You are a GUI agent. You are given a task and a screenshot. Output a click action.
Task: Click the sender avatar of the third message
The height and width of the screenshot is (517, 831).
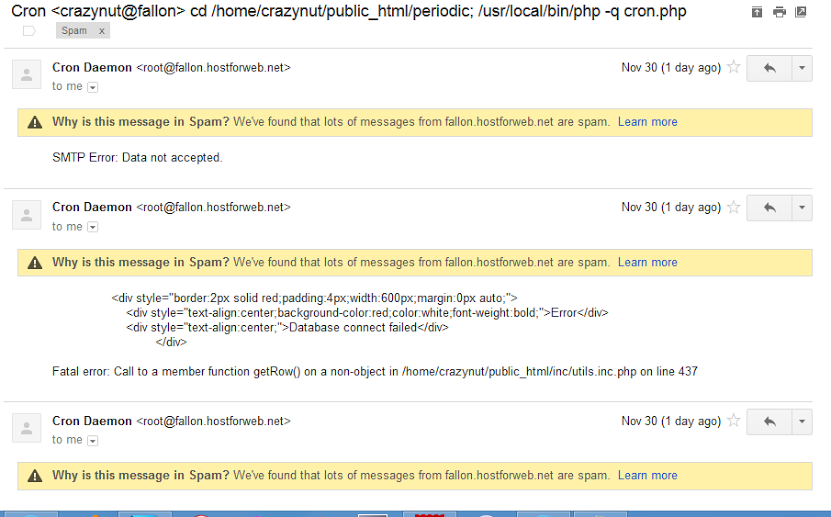(x=26, y=428)
